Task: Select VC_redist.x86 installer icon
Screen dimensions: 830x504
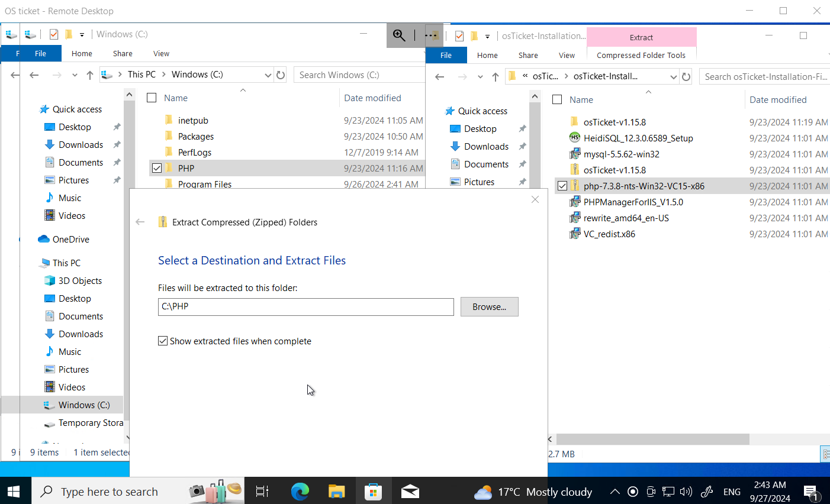Action: 574,234
